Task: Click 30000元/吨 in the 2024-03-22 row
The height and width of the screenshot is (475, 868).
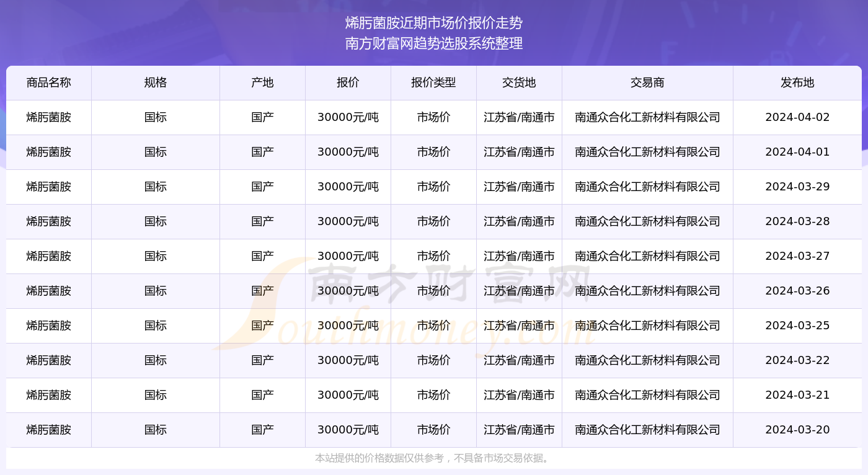Action: pos(348,360)
